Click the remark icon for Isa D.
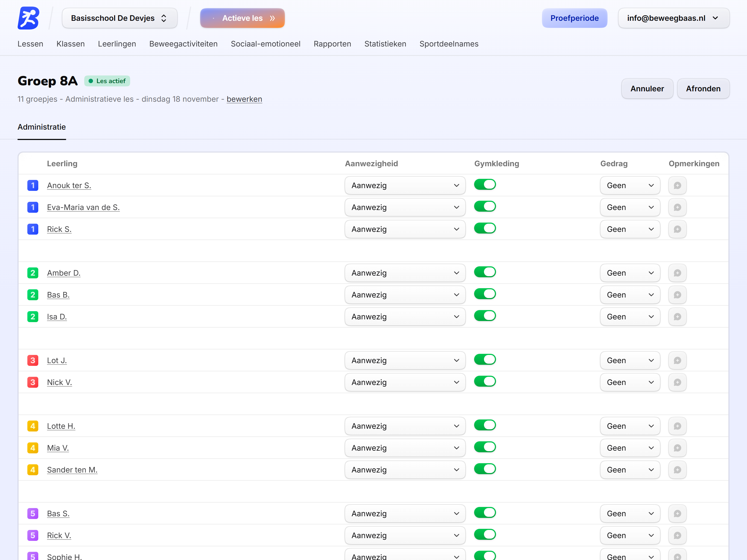747x560 pixels. (x=677, y=317)
